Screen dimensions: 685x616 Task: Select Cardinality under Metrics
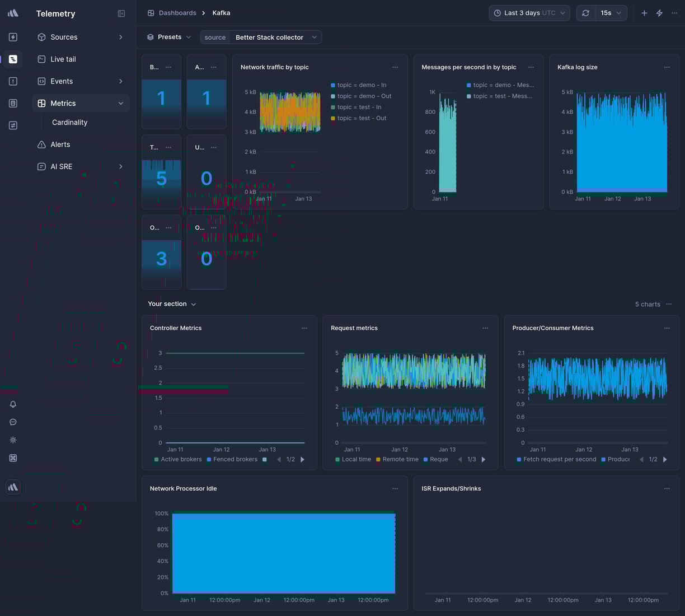coord(69,122)
